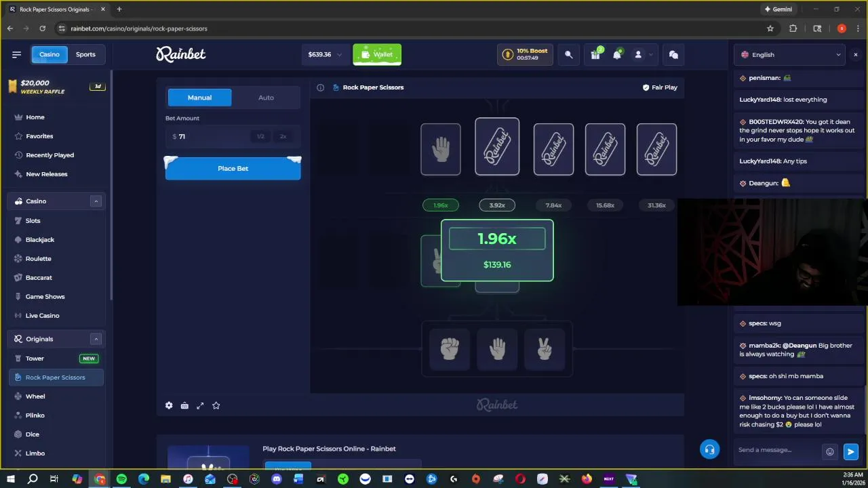868x488 pixels.
Task: Select the Auto betting mode
Action: pos(266,98)
